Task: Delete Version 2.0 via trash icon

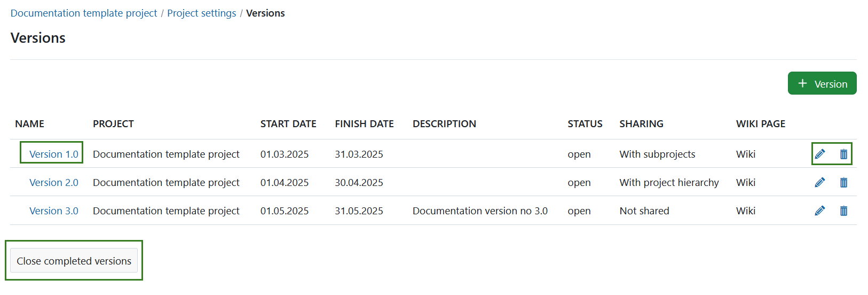Action: (x=843, y=182)
